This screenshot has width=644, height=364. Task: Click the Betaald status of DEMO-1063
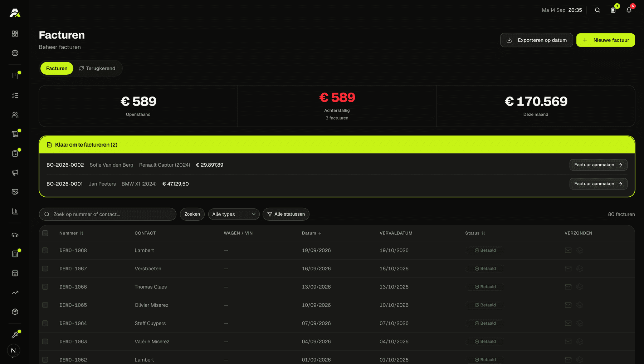pyautogui.click(x=485, y=341)
